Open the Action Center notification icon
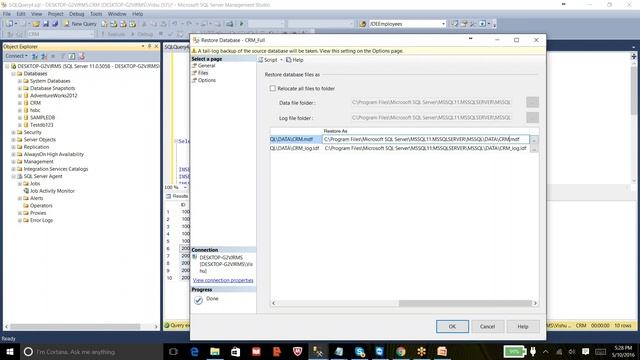 [585, 351]
